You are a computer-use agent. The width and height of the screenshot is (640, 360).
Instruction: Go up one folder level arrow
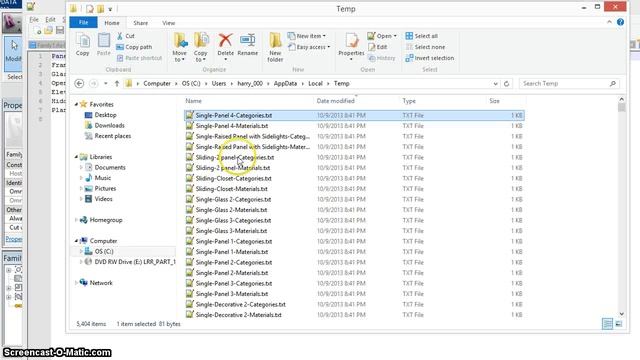(x=117, y=83)
